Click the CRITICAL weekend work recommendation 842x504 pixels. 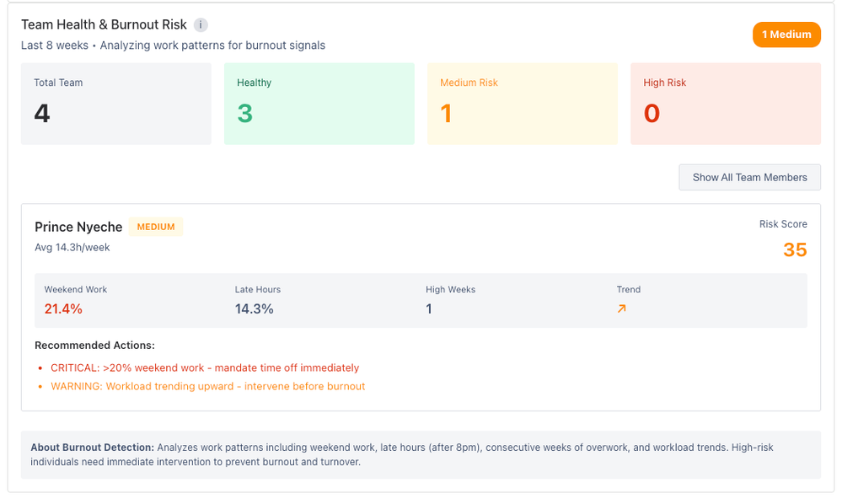(205, 367)
